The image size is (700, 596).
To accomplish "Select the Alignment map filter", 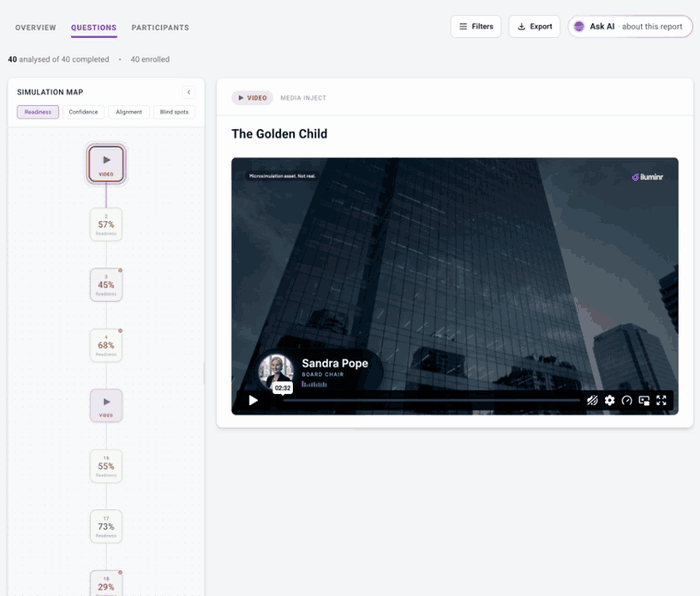I will point(129,112).
